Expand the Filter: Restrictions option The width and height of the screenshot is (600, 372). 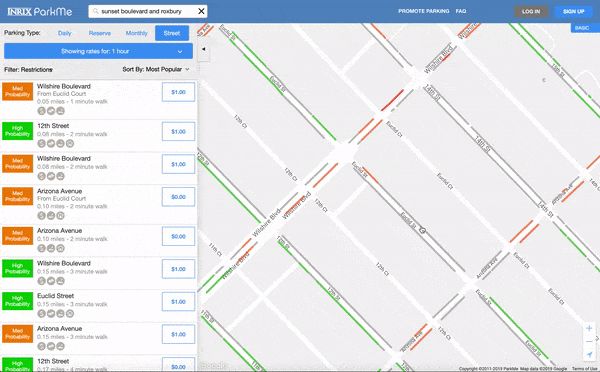pyautogui.click(x=28, y=69)
